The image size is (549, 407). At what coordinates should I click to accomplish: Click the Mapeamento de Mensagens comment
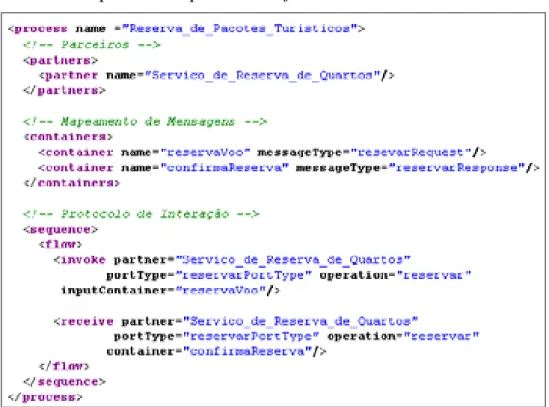[x=145, y=122]
